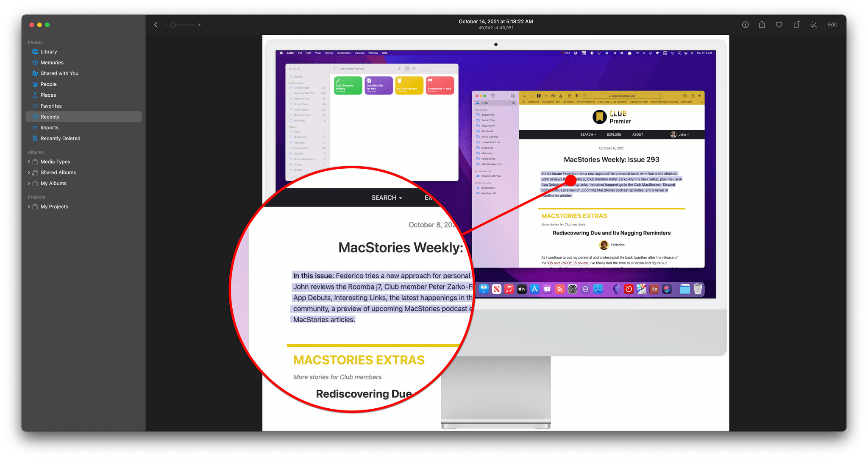Viewport: 868px width, 460px height.
Task: Click the Imports item in sidebar
Action: point(49,128)
